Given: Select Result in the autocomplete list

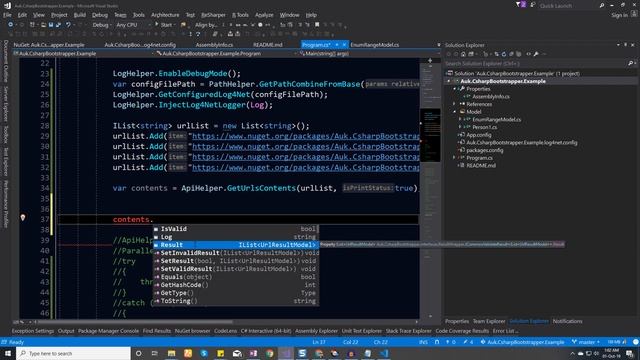Looking at the screenshot, I should (236, 245).
